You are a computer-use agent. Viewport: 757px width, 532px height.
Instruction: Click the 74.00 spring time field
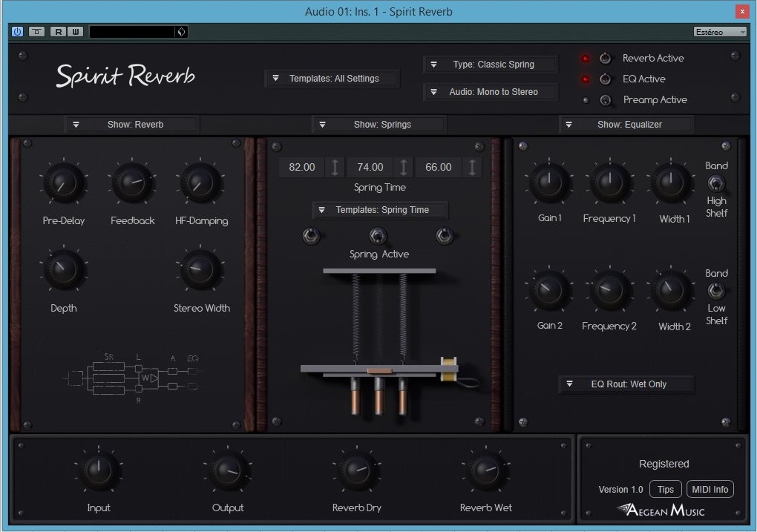pos(370,168)
